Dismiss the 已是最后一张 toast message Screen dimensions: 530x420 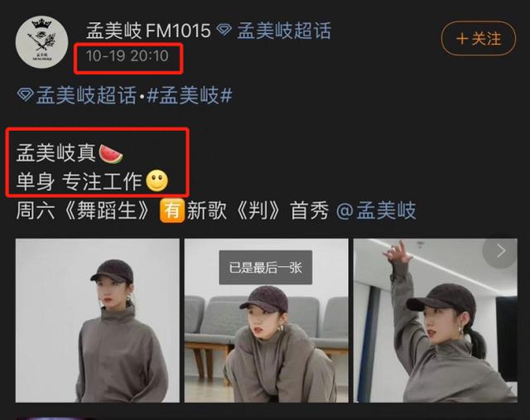pos(265,268)
